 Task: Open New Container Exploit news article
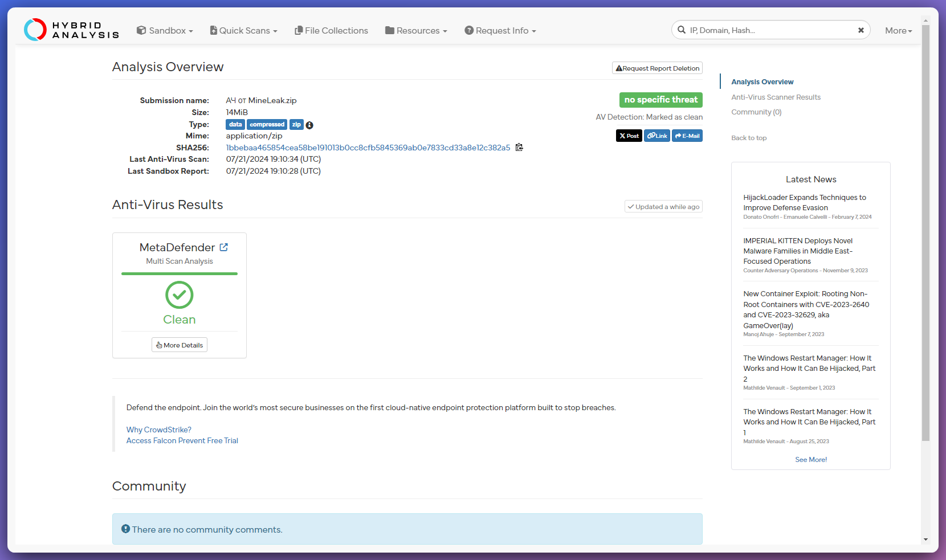[806, 310]
